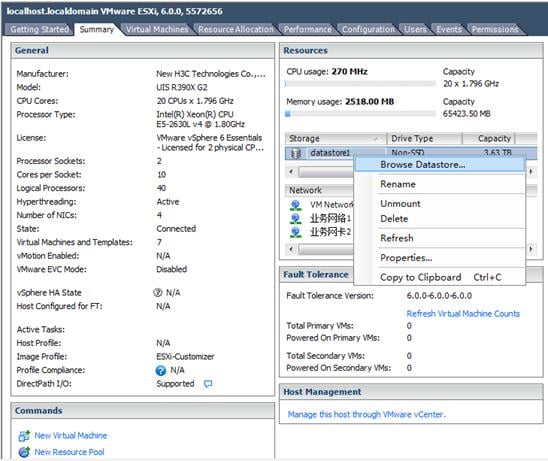Click the Host Management panel header
Viewport: 548px width, 461px height.
click(411, 392)
